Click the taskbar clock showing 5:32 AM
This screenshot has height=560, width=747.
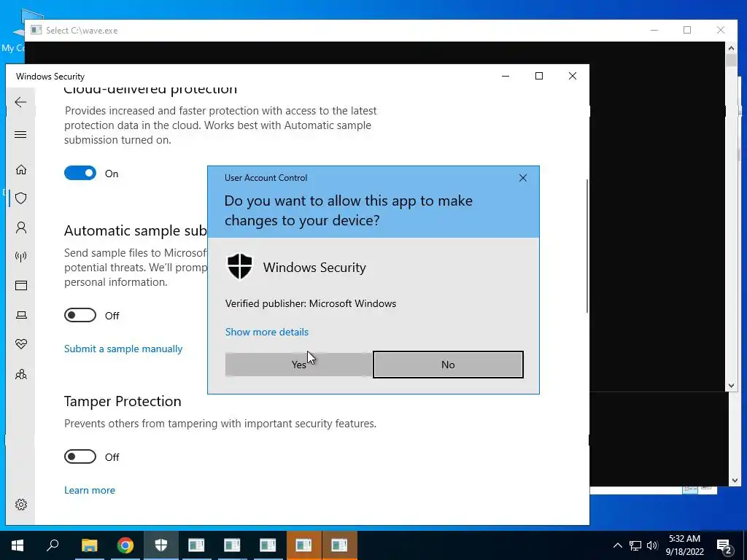click(x=684, y=545)
